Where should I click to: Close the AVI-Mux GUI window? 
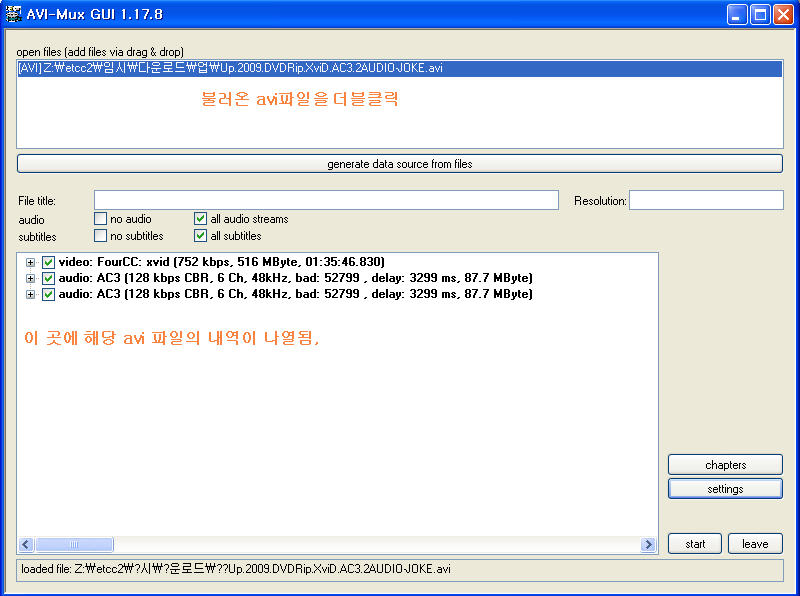coord(783,14)
